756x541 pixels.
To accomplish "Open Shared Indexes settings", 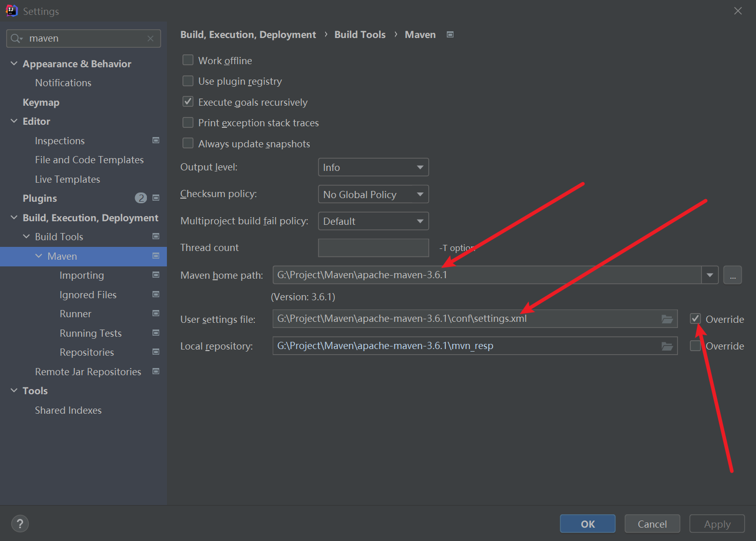I will (68, 410).
